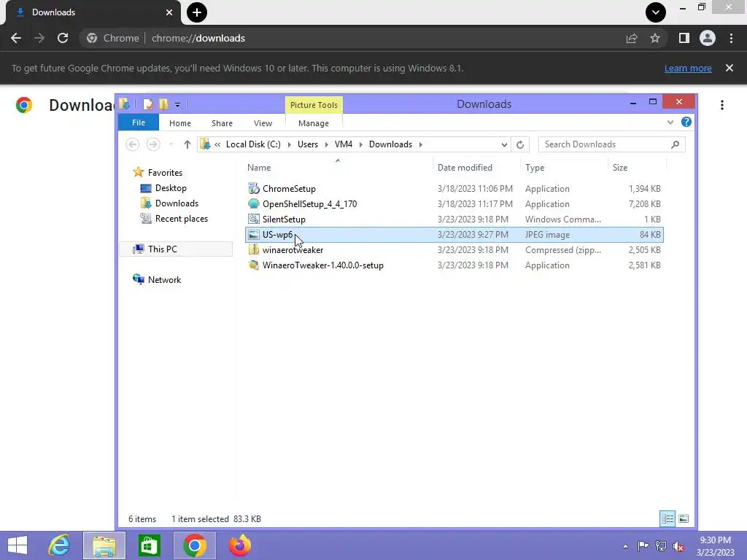
Task: Select Local Disk (C:) in breadcrumb
Action: [x=253, y=144]
